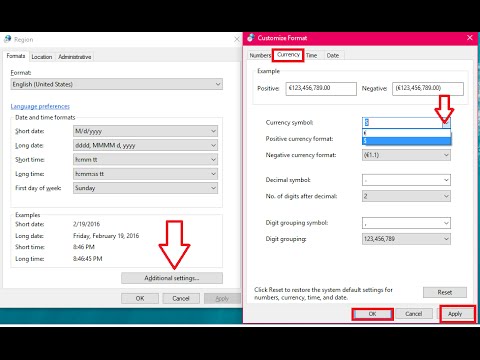Click Apply in the Region window
This screenshot has width=480, height=360.
[x=222, y=298]
